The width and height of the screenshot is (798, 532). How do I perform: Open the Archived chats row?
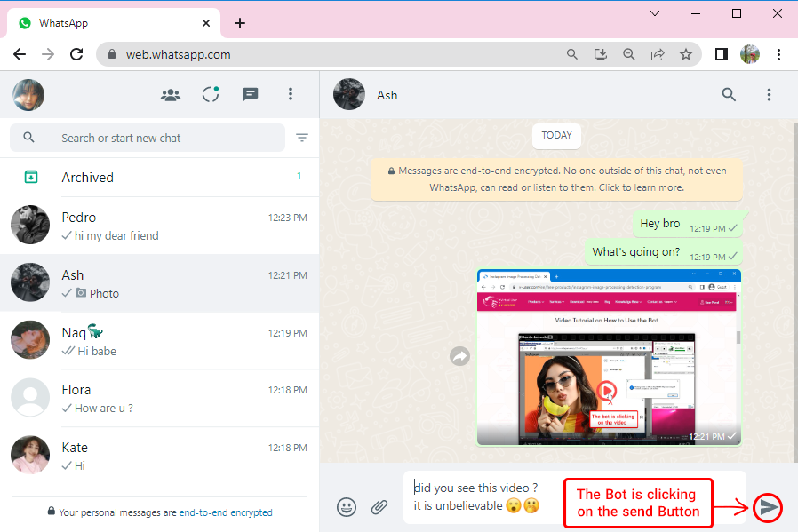pos(160,177)
